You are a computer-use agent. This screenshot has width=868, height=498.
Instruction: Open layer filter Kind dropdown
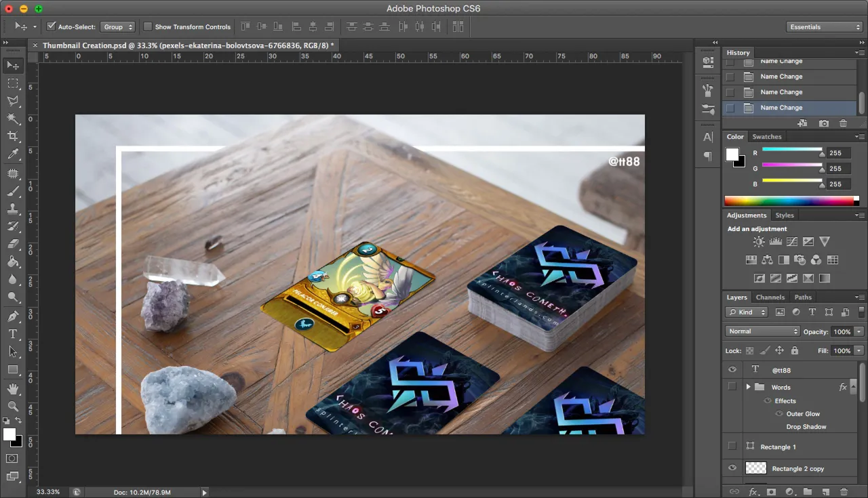click(x=747, y=312)
